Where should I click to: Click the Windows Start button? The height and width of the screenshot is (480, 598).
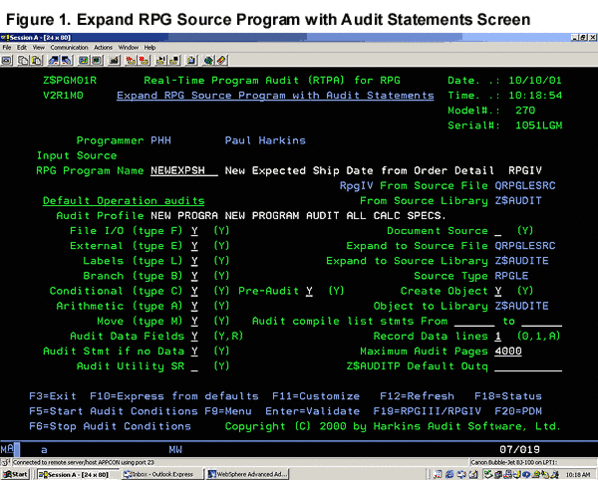16,474
